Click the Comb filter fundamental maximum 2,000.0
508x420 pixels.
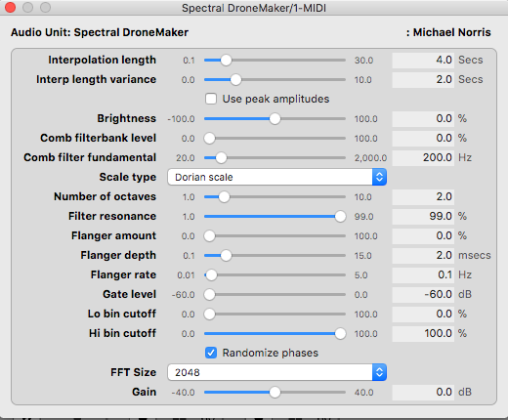pyautogui.click(x=370, y=158)
